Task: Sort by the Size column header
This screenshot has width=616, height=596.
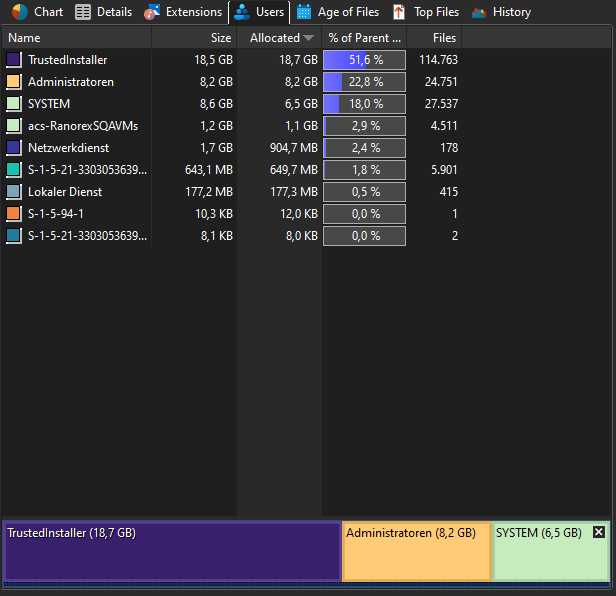Action: [195, 38]
